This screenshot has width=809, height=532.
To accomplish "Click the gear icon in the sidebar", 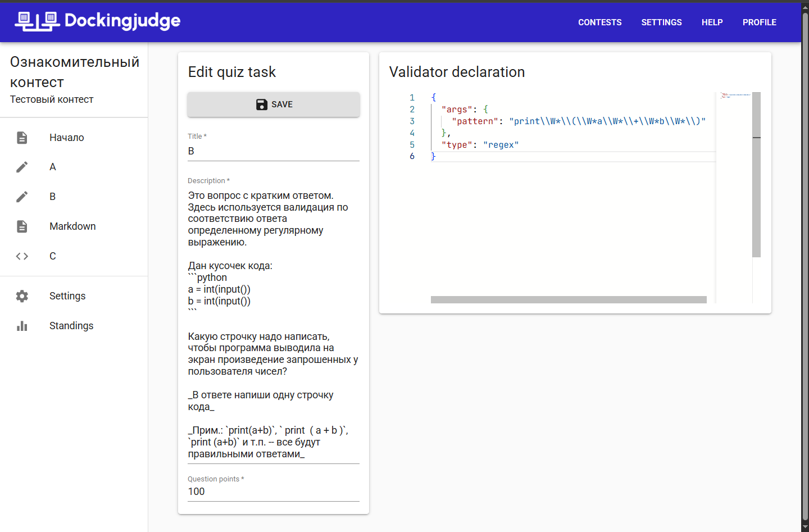I will pos(22,296).
